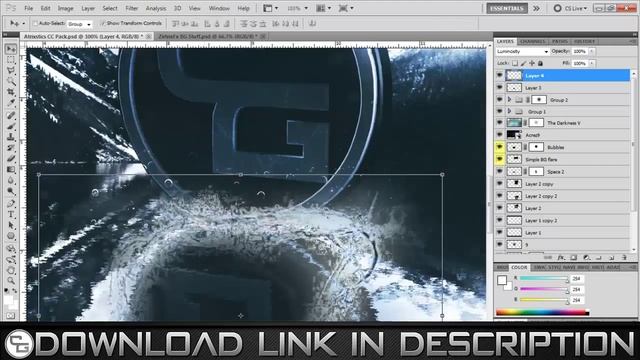640x360 pixels.
Task: Expand more workspaces double arrow
Action: coord(536,8)
